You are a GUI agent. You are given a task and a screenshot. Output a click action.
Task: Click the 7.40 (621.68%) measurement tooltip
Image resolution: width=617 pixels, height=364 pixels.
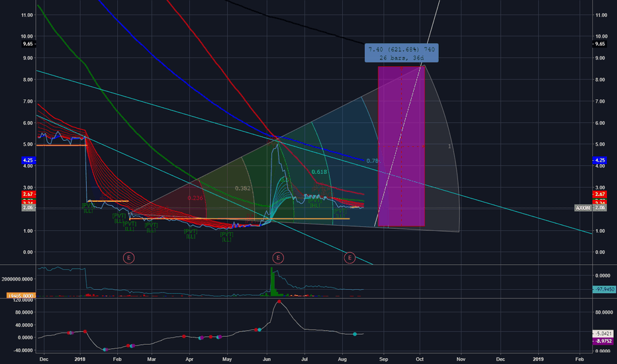coord(401,53)
